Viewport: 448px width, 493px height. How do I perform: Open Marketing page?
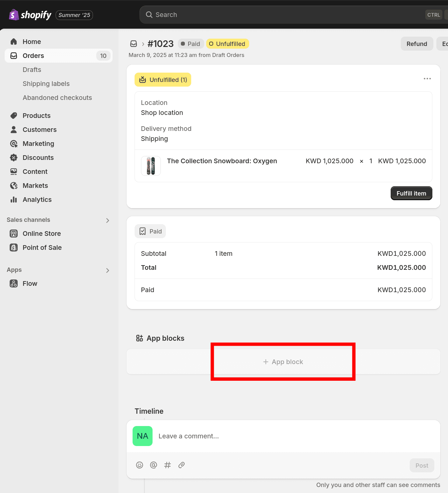click(x=38, y=144)
